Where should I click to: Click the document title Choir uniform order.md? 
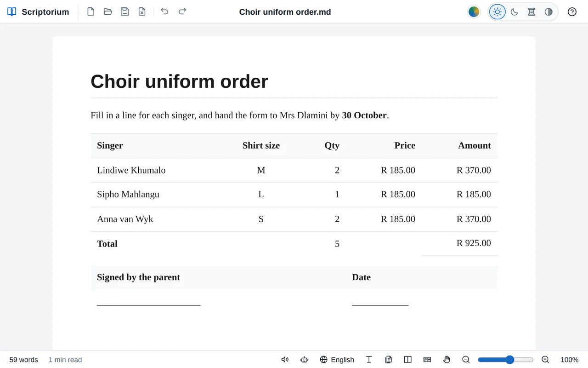(x=285, y=12)
